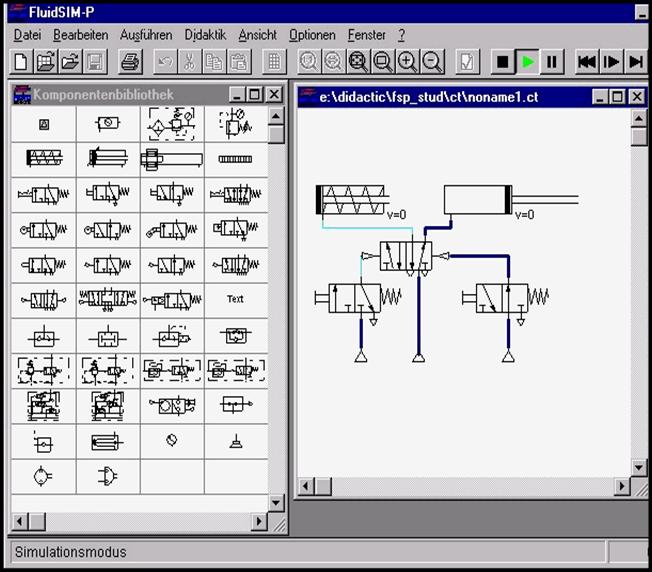
Task: Click circuit window scroll right arrow
Action: click(x=622, y=486)
